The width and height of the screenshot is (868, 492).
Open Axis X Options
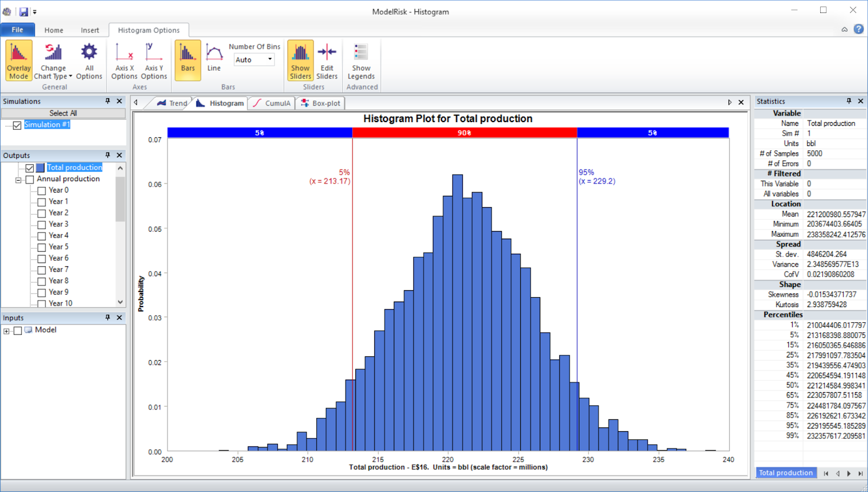[124, 60]
